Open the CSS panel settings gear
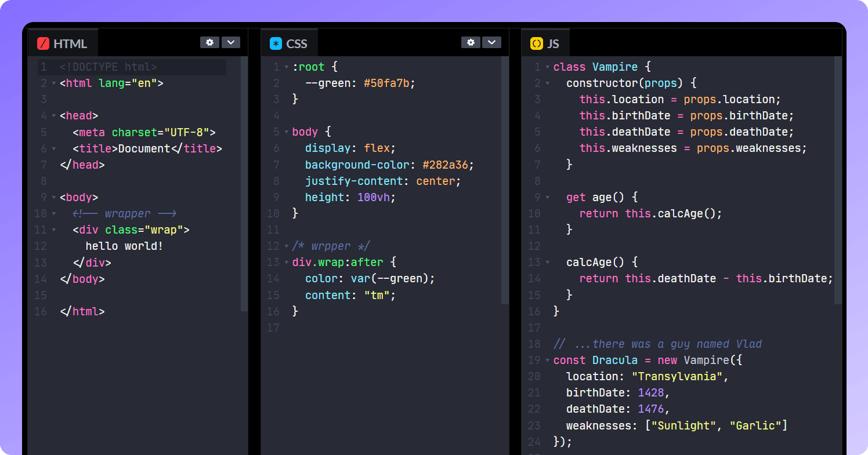 click(x=471, y=42)
